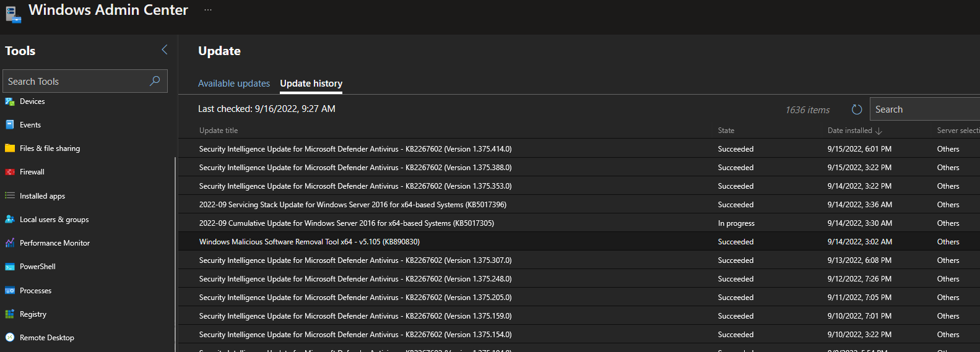Click the Tools sidebar vertical scrollbar
Image resolution: width=980 pixels, height=352 pixels.
coord(175,254)
